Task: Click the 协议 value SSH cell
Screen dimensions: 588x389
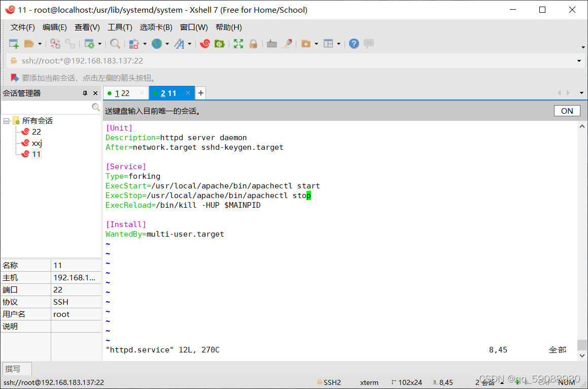Action: click(x=76, y=302)
